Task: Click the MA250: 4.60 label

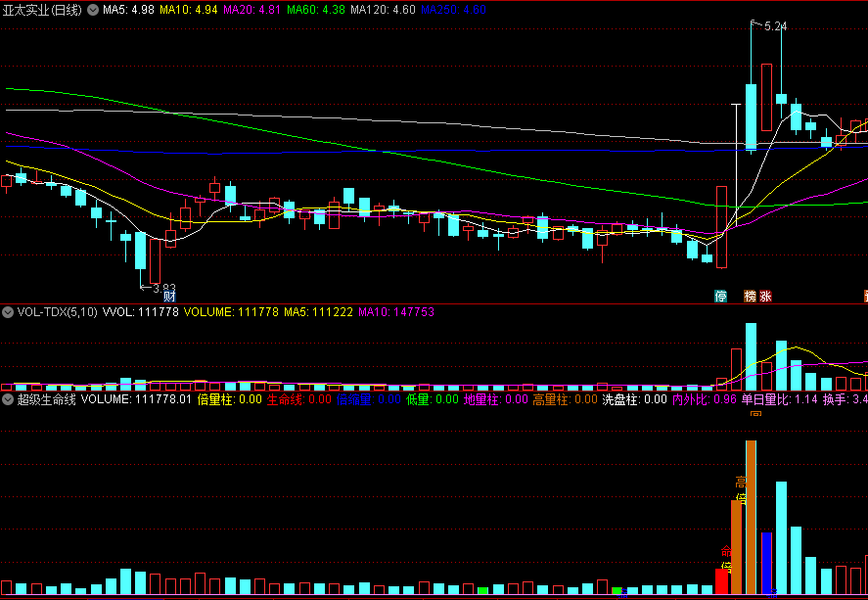Action: 453,10
